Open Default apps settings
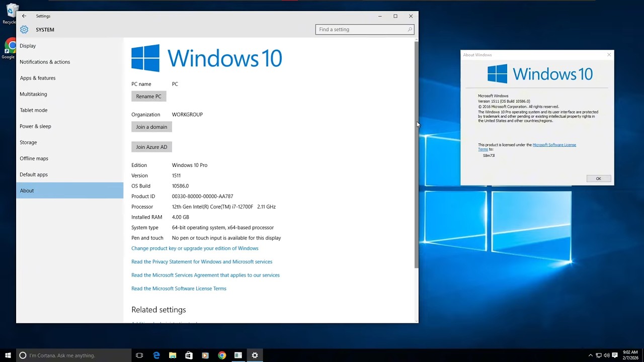Image resolution: width=644 pixels, height=362 pixels. [x=69, y=174]
